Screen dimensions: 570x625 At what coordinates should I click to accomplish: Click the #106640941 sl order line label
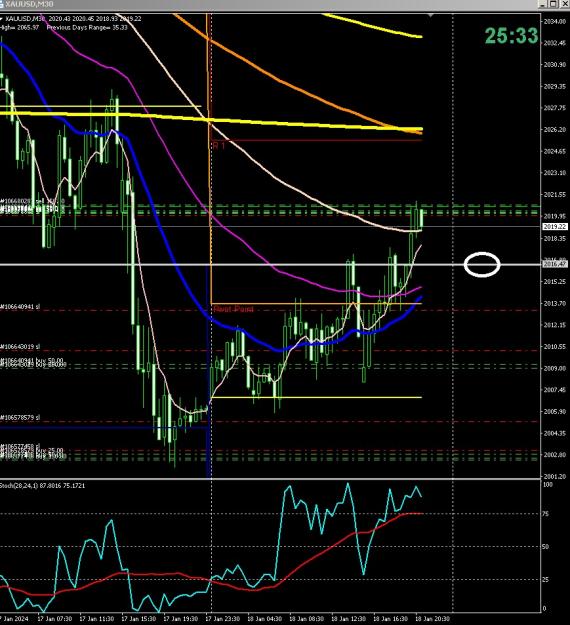[20, 307]
